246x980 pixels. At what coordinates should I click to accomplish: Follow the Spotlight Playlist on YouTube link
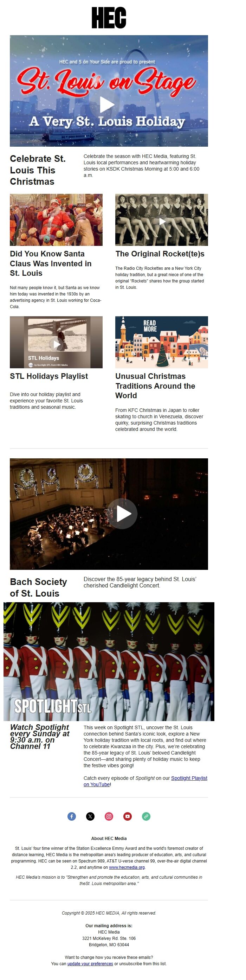point(145,781)
